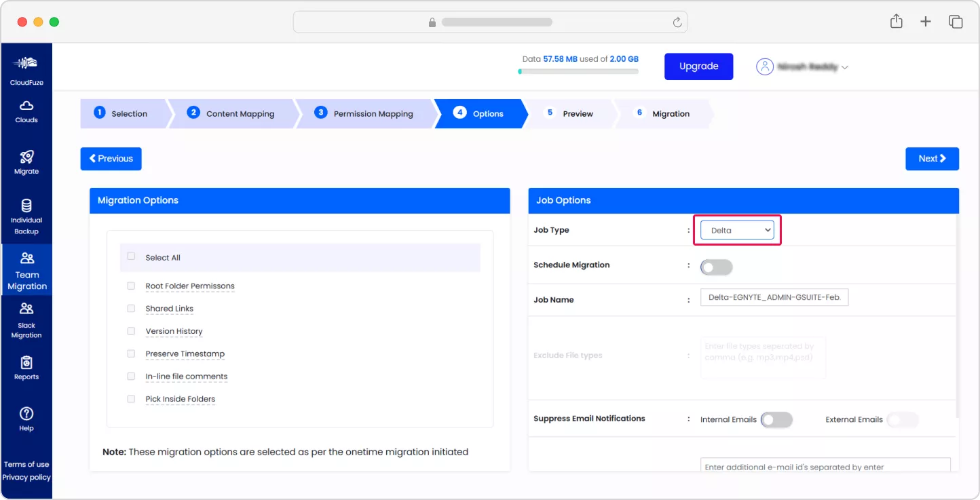Check the Shared Links option
Viewport: 980px width, 500px height.
coord(131,308)
